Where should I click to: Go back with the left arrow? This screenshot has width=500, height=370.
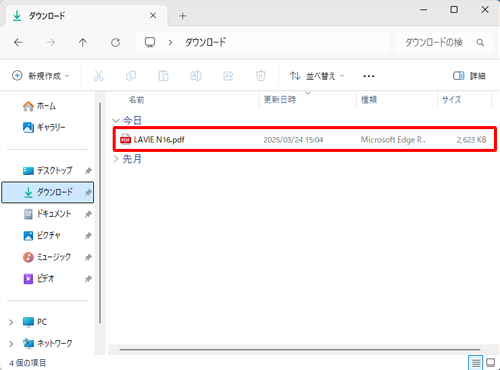[x=18, y=42]
